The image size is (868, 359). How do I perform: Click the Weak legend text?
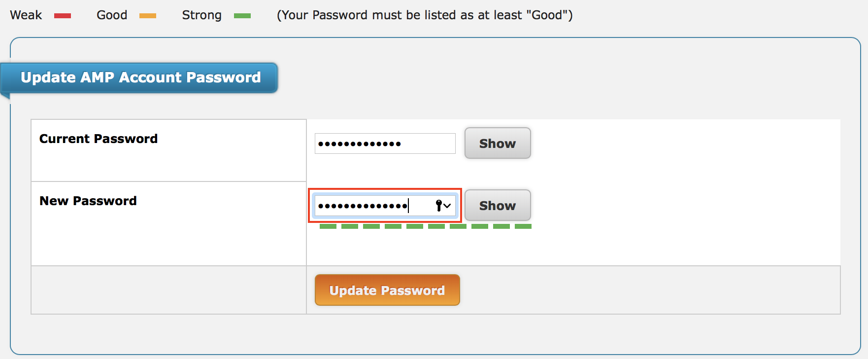26,15
